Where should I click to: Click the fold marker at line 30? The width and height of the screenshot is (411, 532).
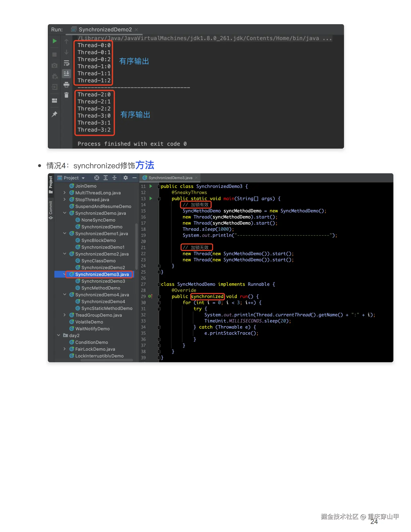point(159,303)
